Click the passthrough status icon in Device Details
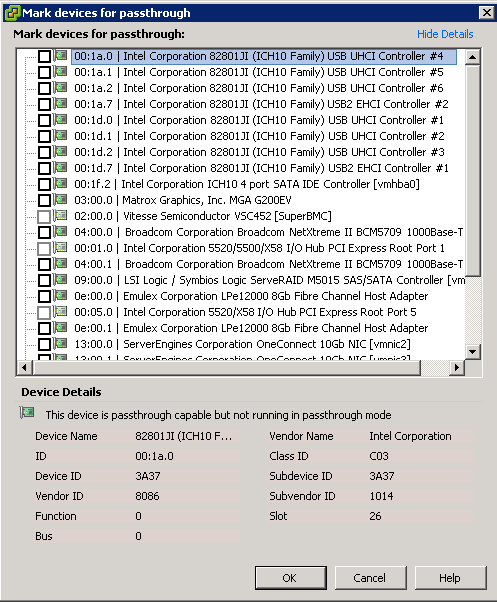The width and height of the screenshot is (497, 602). (27, 413)
